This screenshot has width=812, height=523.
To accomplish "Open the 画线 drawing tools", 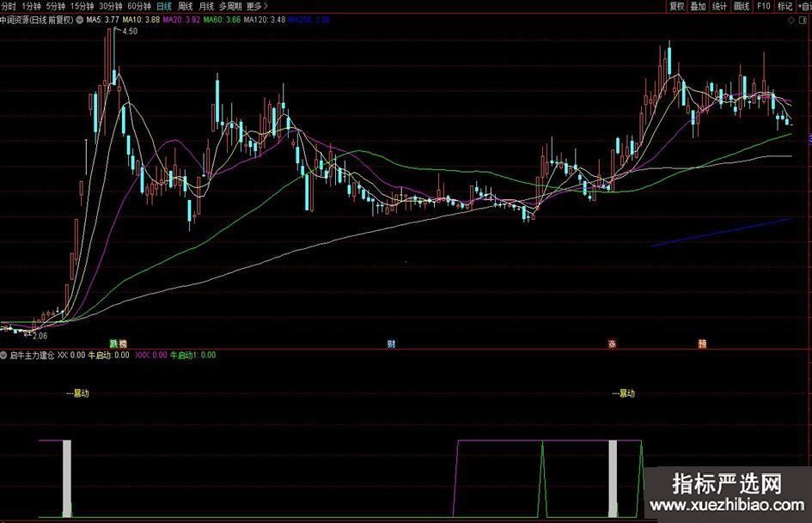I will point(740,6).
